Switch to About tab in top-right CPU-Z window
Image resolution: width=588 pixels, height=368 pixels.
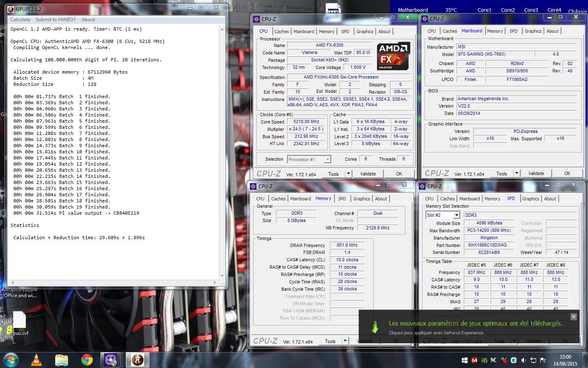pyautogui.click(x=552, y=31)
